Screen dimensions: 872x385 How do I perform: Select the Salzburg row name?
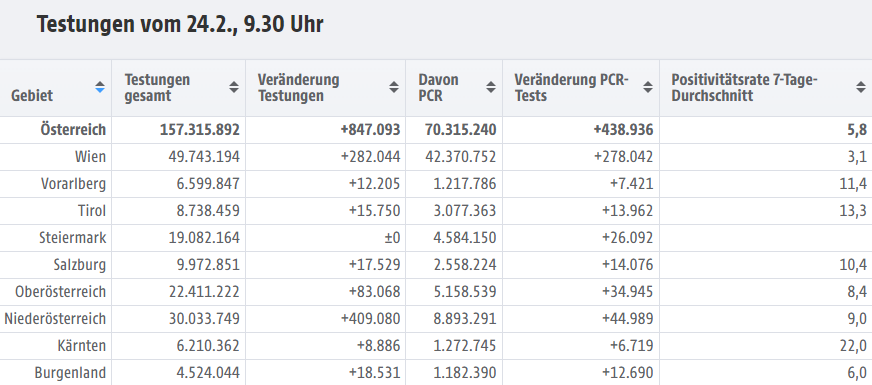coord(80,265)
